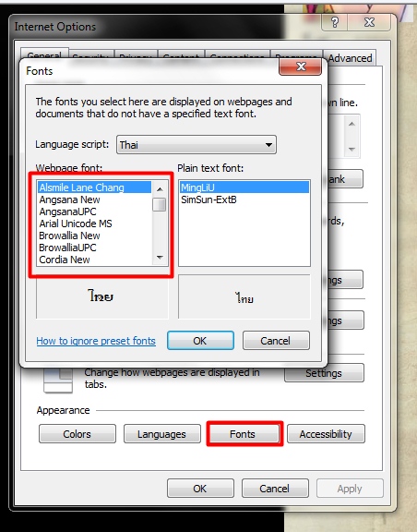
Task: Click the help question mark icon
Action: [335, 22]
